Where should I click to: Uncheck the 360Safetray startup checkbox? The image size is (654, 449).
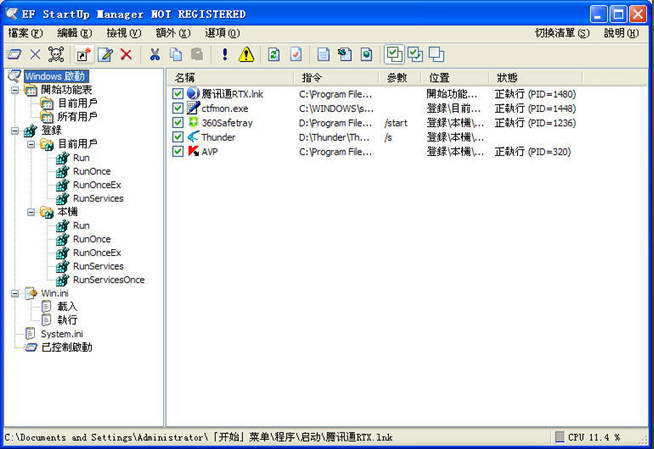pyautogui.click(x=178, y=122)
